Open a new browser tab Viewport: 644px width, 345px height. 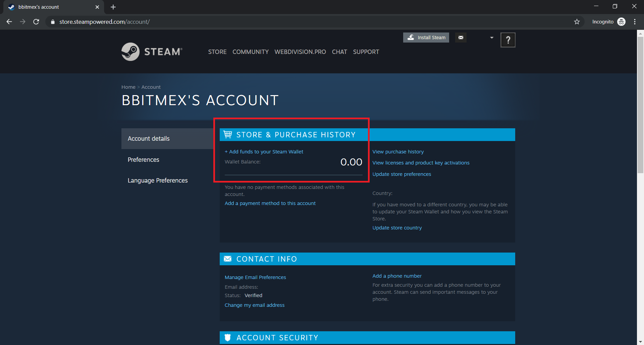click(113, 7)
